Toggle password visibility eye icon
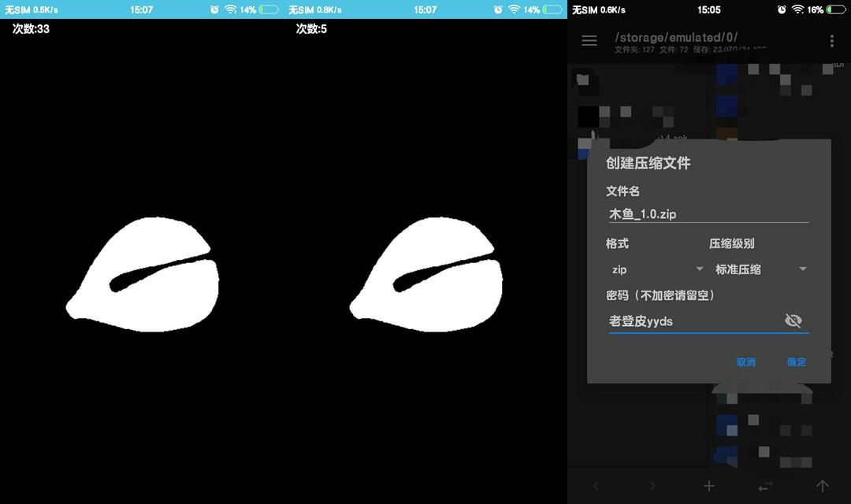The image size is (851, 504). point(793,321)
